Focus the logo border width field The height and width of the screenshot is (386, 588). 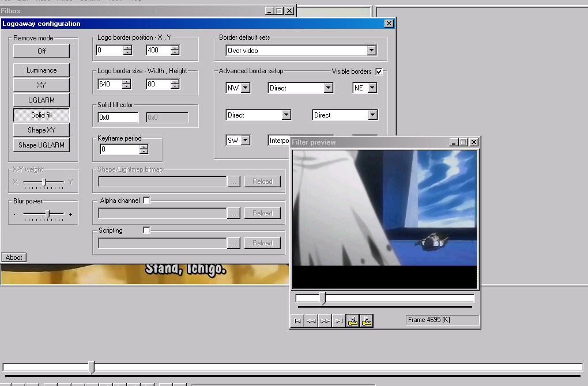click(x=110, y=84)
